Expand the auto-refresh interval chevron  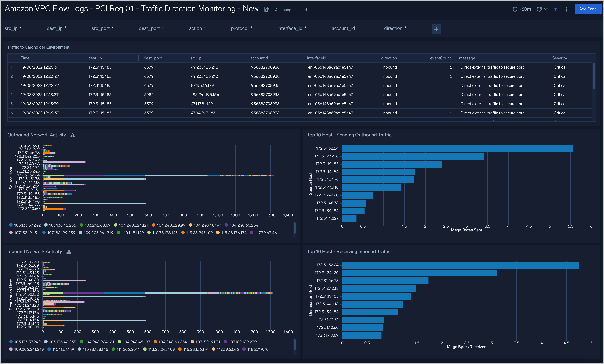coord(545,9)
